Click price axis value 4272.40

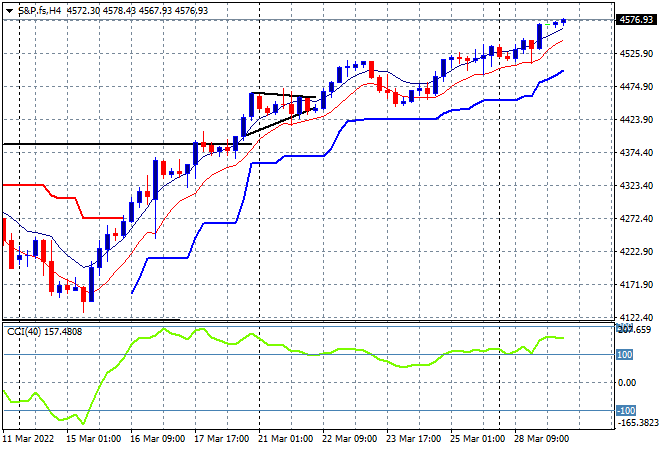click(636, 218)
